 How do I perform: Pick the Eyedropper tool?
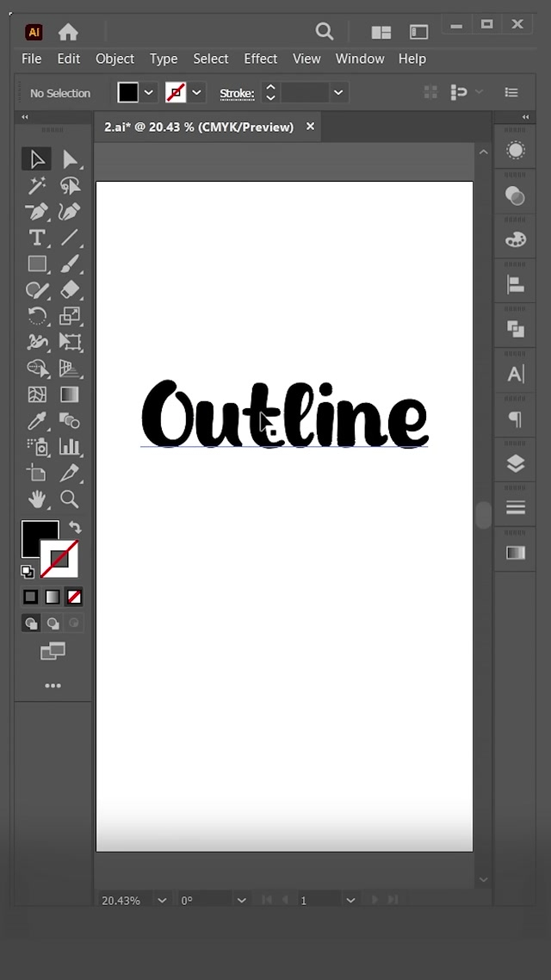(x=37, y=420)
